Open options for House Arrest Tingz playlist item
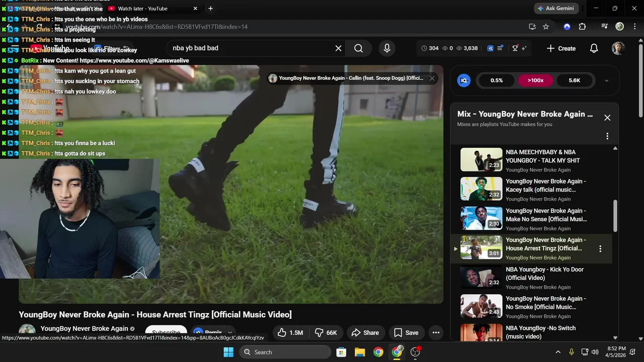644x362 pixels. 600,249
